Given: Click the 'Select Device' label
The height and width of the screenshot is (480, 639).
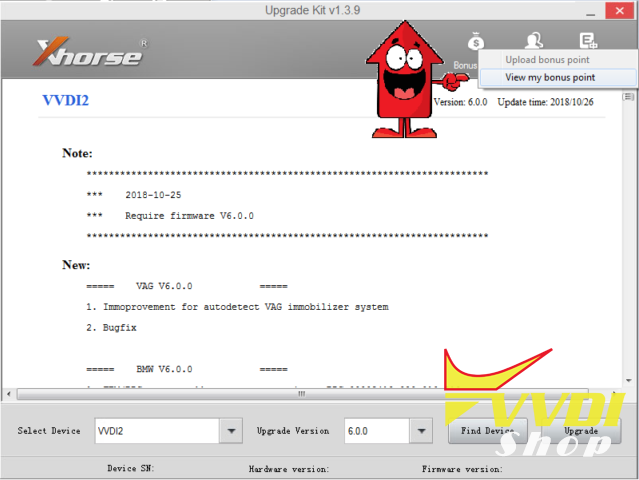Looking at the screenshot, I should pyautogui.click(x=49, y=431).
